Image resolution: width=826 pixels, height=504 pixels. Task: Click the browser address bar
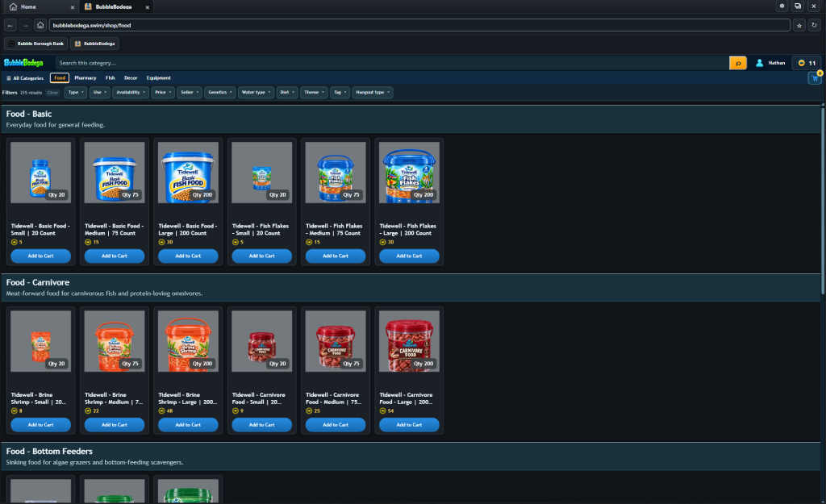tap(419, 25)
